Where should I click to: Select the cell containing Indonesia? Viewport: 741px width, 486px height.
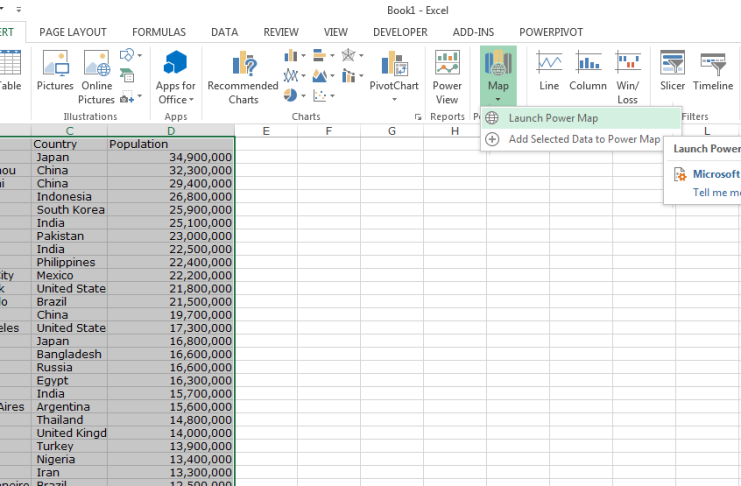[69, 197]
